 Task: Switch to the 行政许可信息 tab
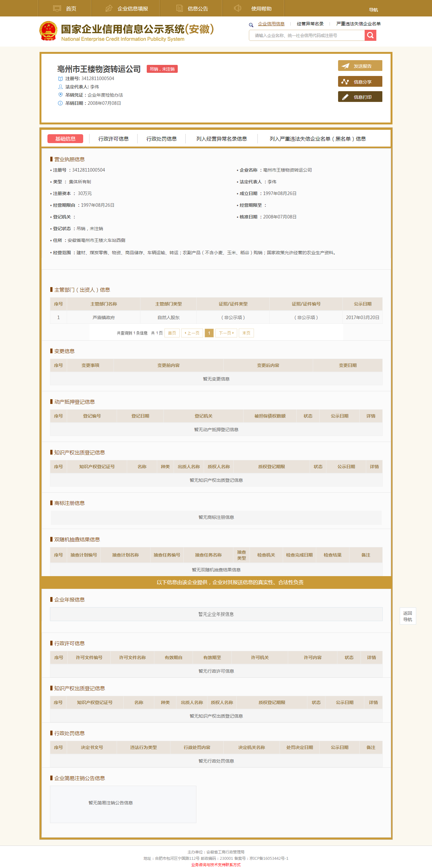point(114,139)
